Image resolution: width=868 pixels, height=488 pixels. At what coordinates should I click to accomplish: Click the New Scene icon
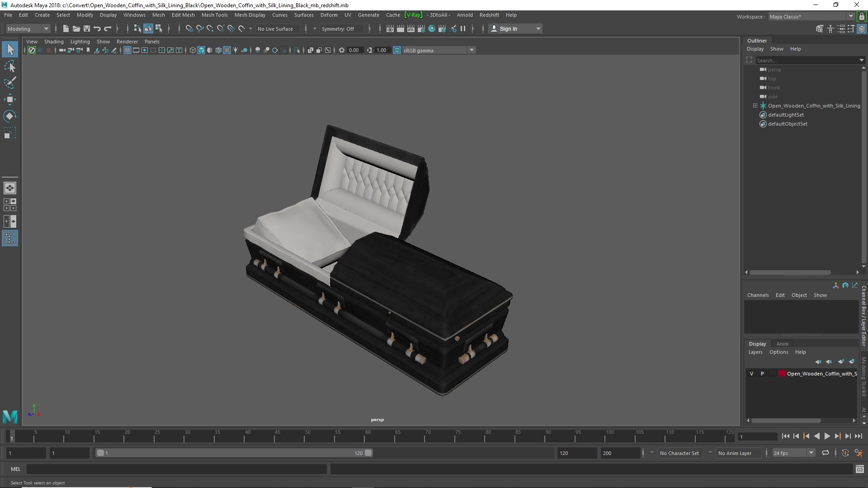66,28
